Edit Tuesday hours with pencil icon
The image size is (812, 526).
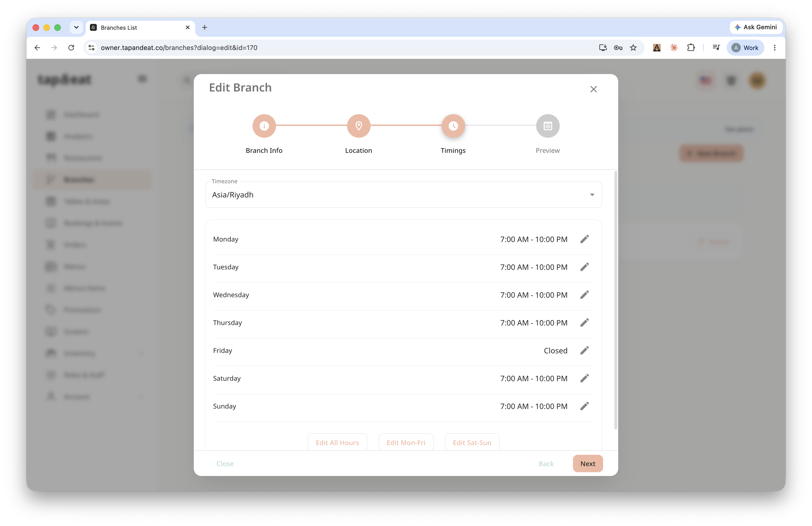584,267
